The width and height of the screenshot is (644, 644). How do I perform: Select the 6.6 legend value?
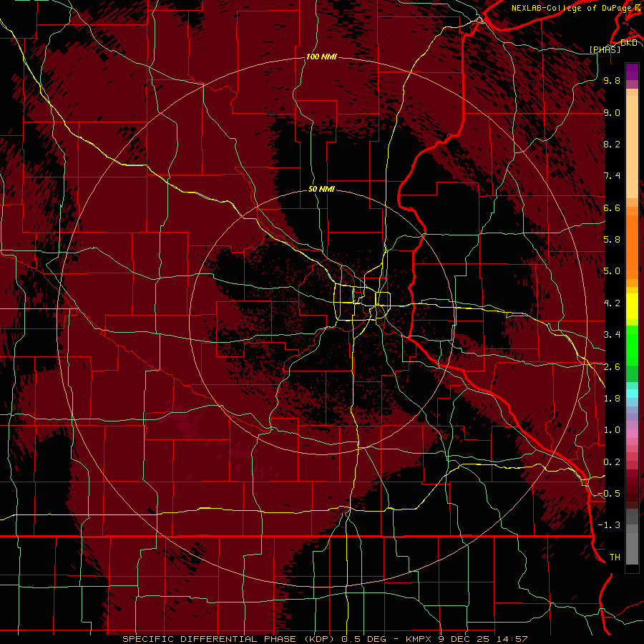[x=612, y=208]
